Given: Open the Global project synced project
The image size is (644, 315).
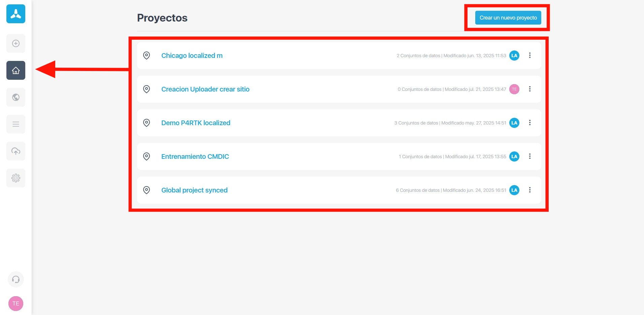Looking at the screenshot, I should (x=194, y=190).
